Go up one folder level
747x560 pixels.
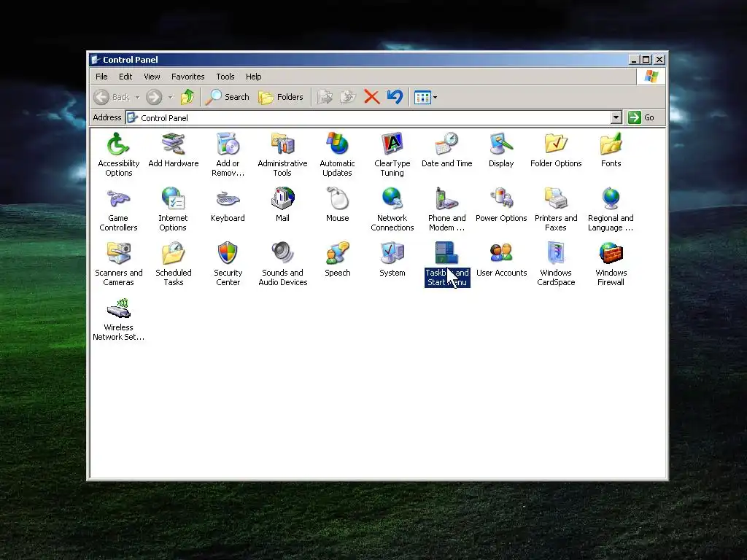(x=187, y=97)
